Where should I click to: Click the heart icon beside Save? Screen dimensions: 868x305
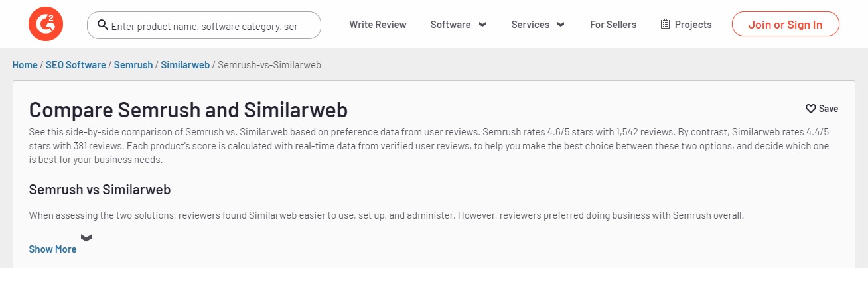[811, 109]
